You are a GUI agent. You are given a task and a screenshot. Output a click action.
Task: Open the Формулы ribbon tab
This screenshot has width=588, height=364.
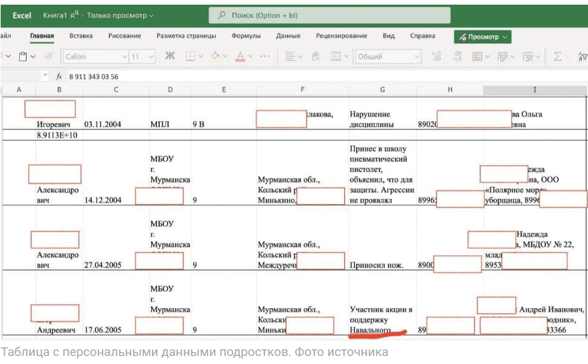tap(246, 36)
